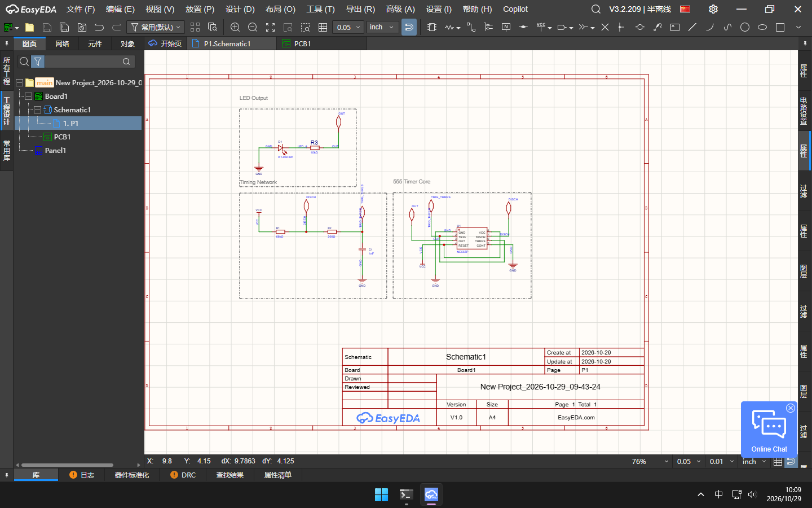The image size is (812, 508).
Task: Select the ellipse drawing tool
Action: click(762, 27)
